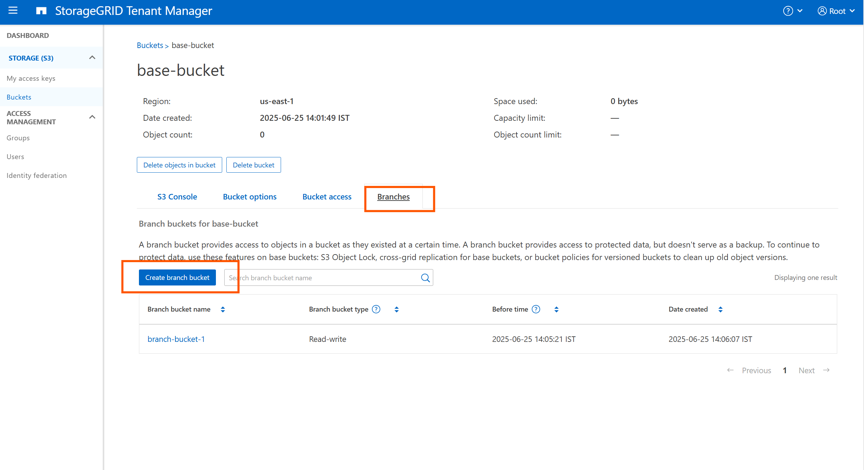Image resolution: width=864 pixels, height=470 pixels.
Task: Open the Bucket access tab
Action: [x=327, y=197]
